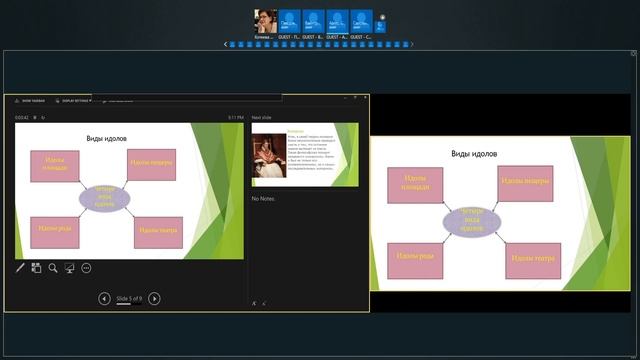Click the current time clock text
640x360 pixels.
point(236,118)
